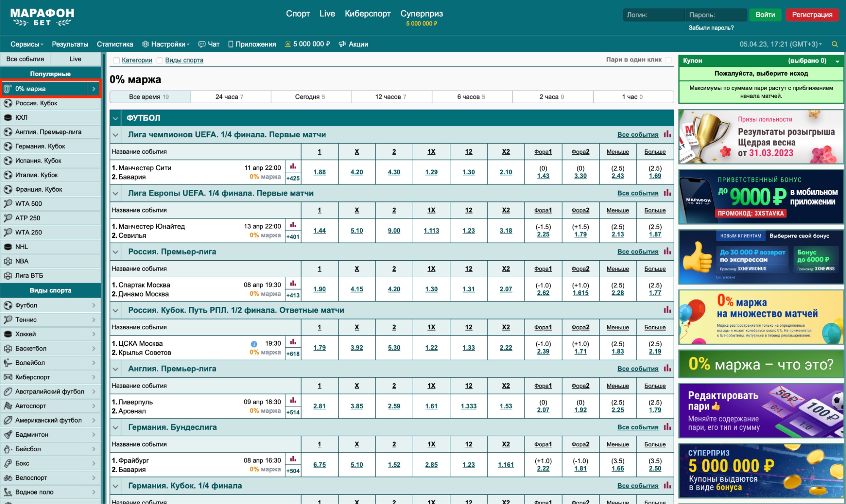Click Забыли пароль? link
This screenshot has width=846, height=504.
(711, 28)
